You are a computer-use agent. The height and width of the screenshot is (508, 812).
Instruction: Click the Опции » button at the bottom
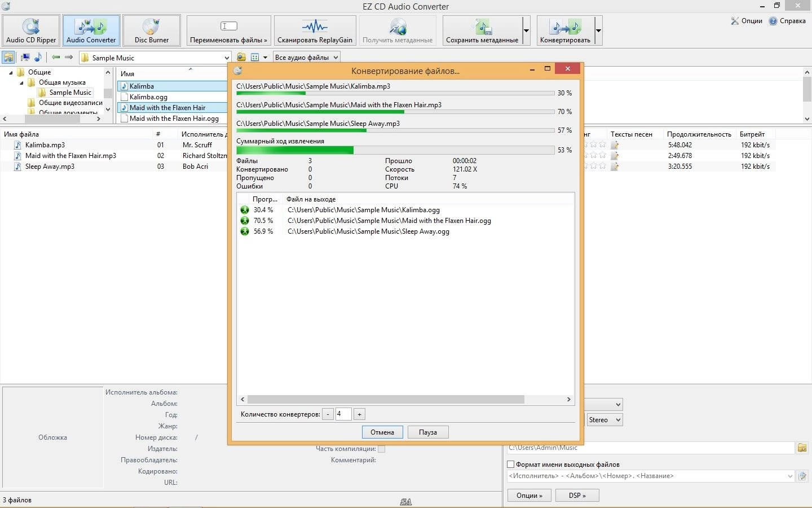tap(529, 496)
